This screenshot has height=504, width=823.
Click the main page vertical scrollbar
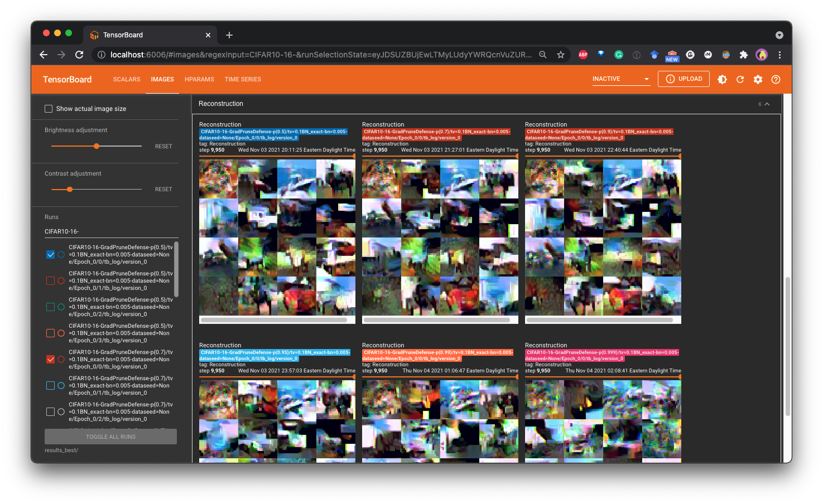787,346
